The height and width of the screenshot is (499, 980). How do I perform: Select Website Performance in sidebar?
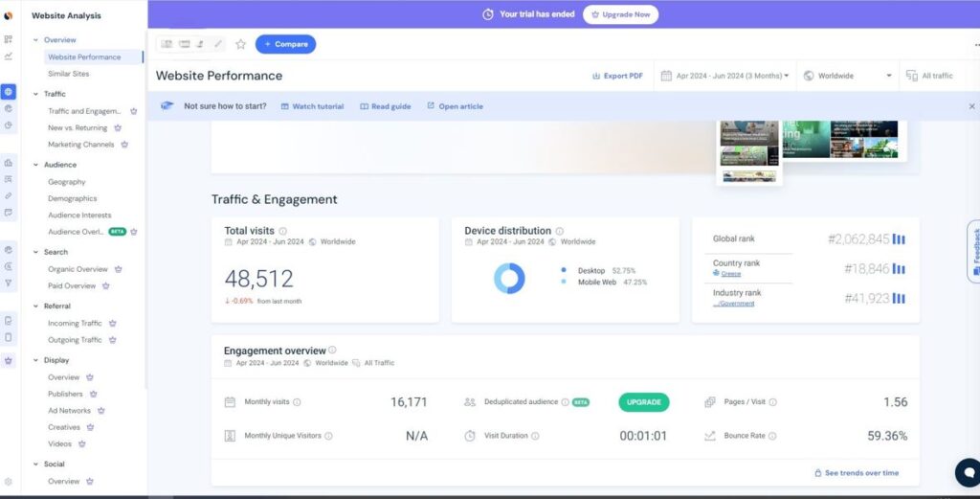(93, 57)
